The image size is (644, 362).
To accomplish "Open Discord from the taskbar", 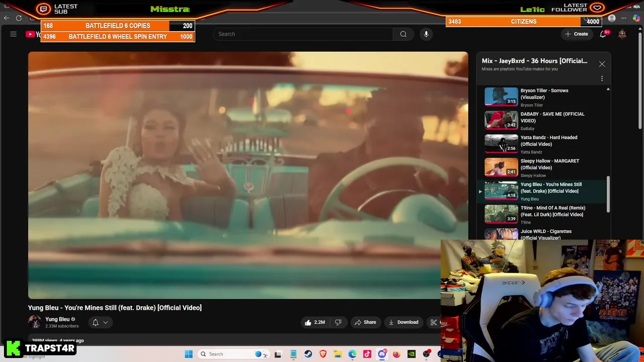I will (x=382, y=354).
